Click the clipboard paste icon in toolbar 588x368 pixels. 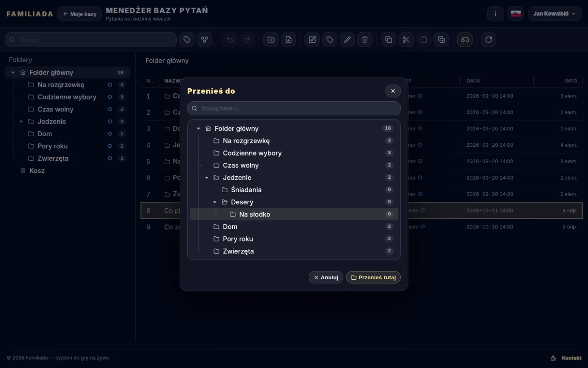click(424, 40)
